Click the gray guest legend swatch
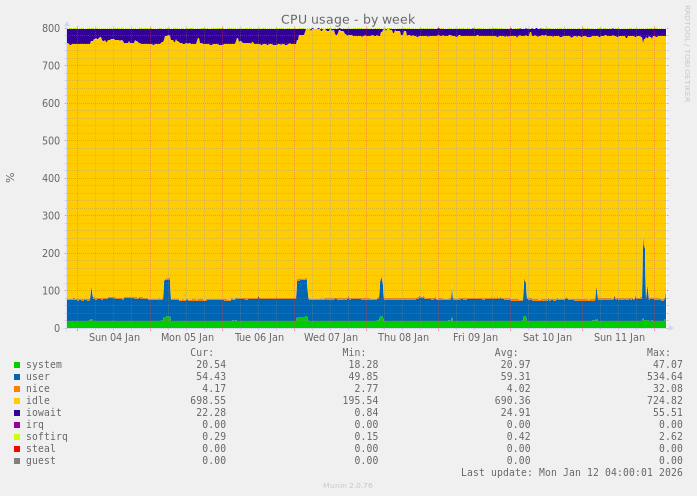697x496 pixels. (17, 461)
